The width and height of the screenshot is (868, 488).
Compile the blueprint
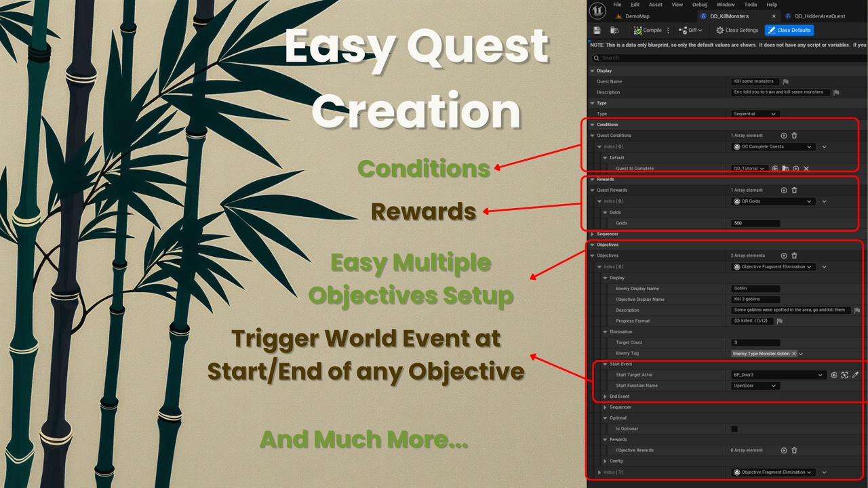click(648, 30)
